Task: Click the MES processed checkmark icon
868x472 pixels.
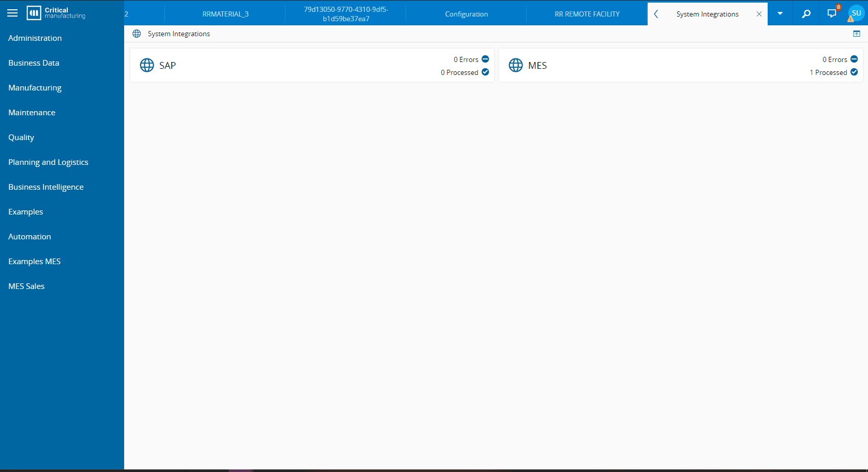Action: [854, 72]
